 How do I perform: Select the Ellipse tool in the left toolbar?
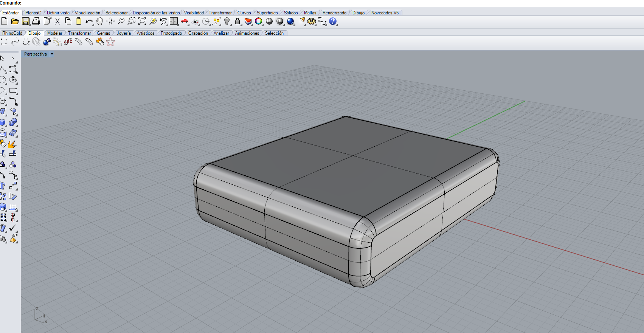pyautogui.click(x=13, y=80)
